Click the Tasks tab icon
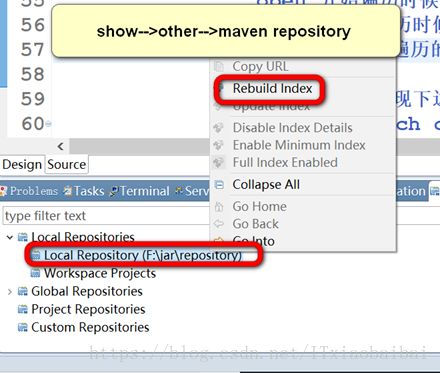This screenshot has width=440, height=373. coord(68,191)
